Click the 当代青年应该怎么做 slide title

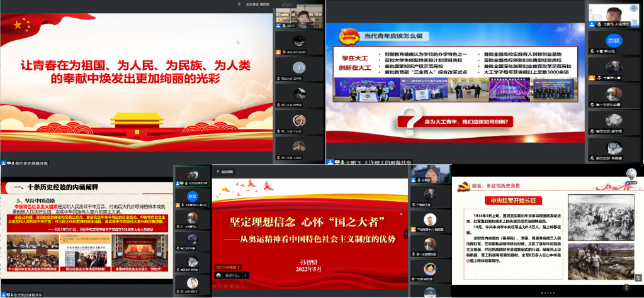[x=395, y=36]
